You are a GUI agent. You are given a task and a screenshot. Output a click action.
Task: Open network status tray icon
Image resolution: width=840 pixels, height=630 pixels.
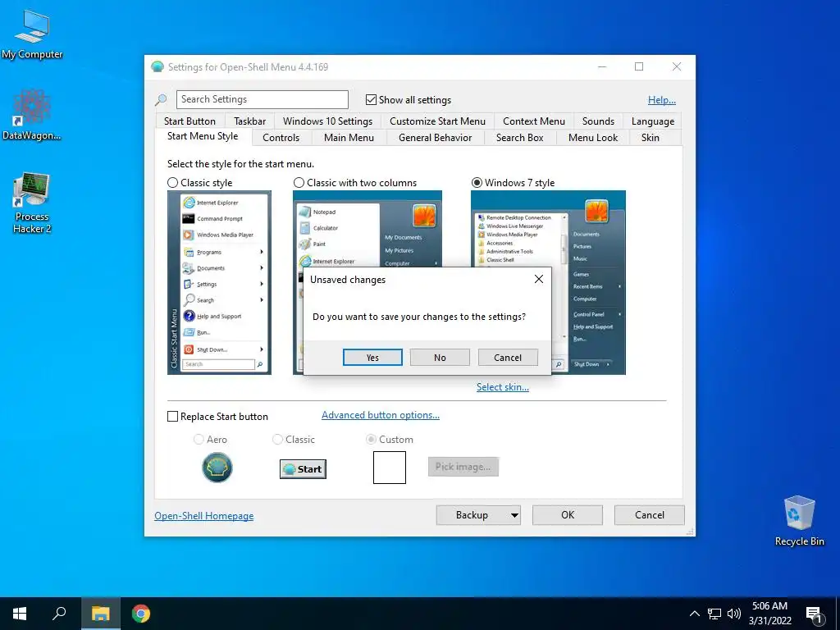coord(714,614)
